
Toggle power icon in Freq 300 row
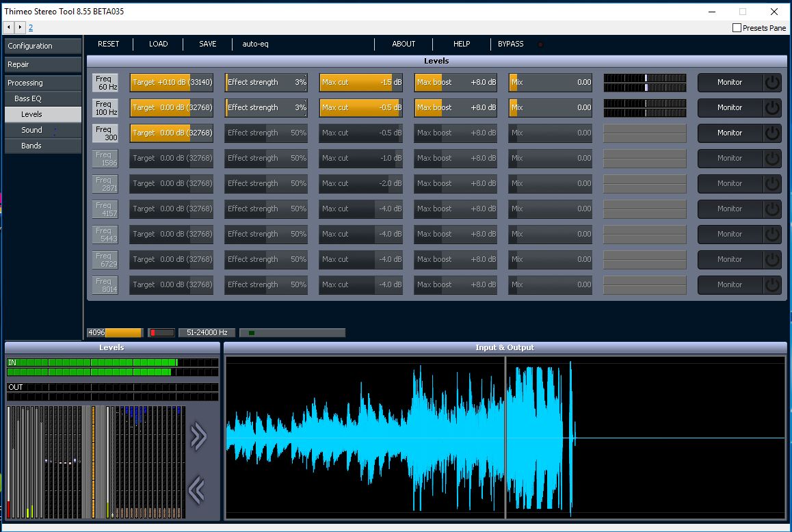pos(771,133)
